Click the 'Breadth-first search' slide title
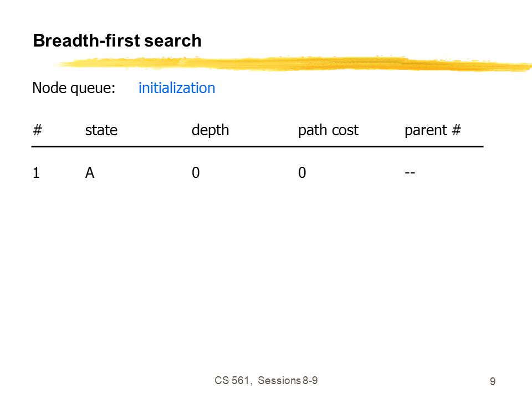The height and width of the screenshot is (399, 532). (117, 40)
